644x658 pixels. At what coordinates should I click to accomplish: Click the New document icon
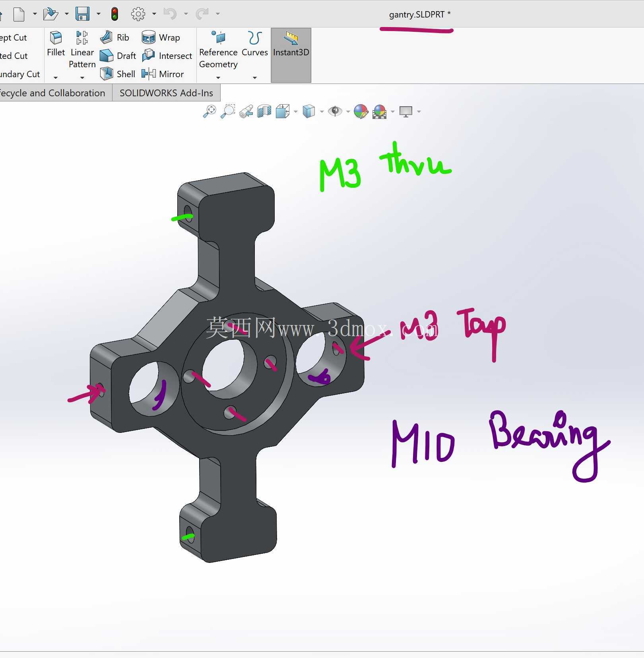tap(19, 14)
